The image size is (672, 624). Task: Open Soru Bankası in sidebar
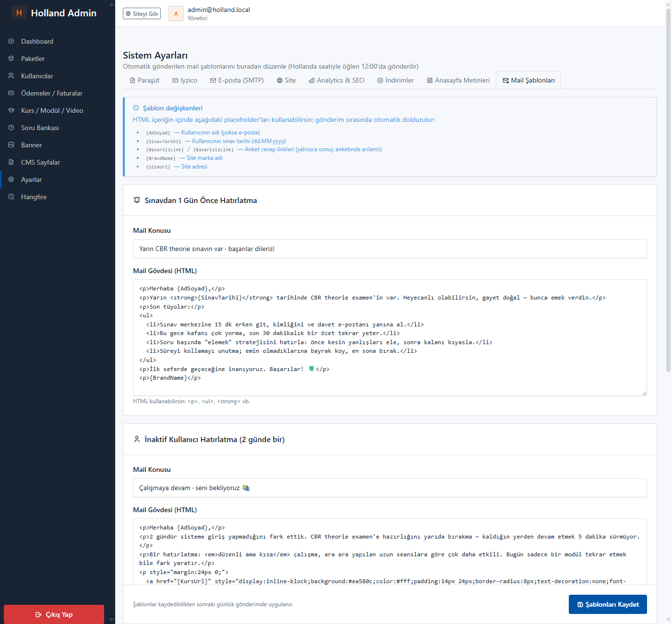pos(58,128)
